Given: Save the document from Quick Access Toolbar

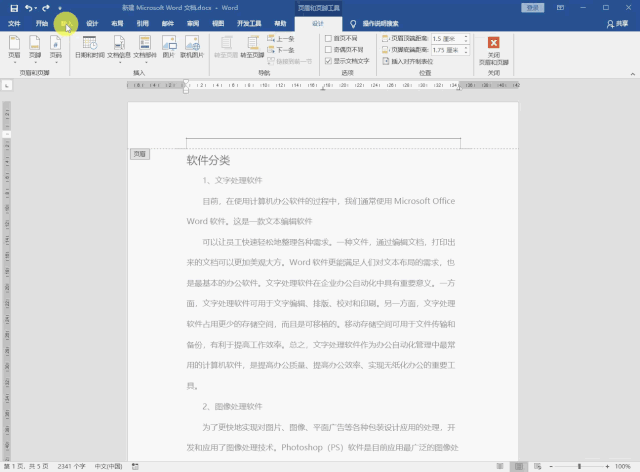Looking at the screenshot, I should point(14,8).
